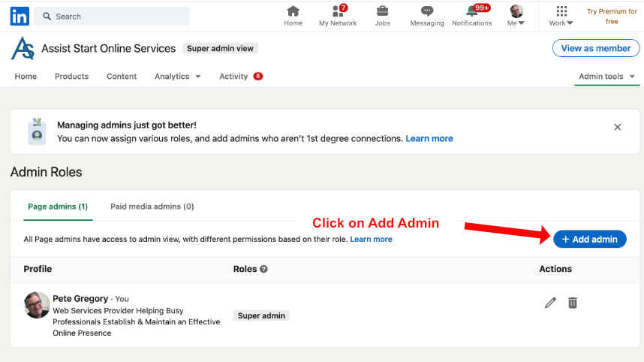Switch to Paid media admins tab
644x362 pixels.
[x=152, y=207]
